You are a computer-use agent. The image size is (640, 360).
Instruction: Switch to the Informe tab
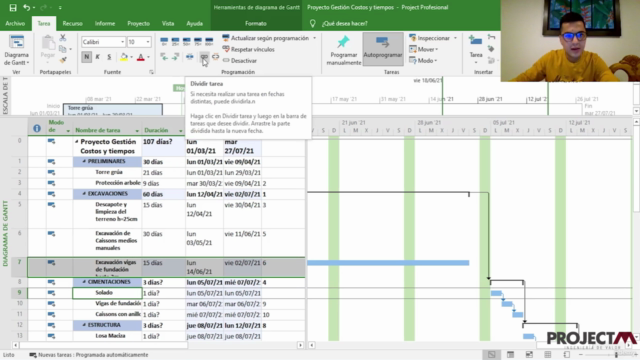click(x=105, y=24)
